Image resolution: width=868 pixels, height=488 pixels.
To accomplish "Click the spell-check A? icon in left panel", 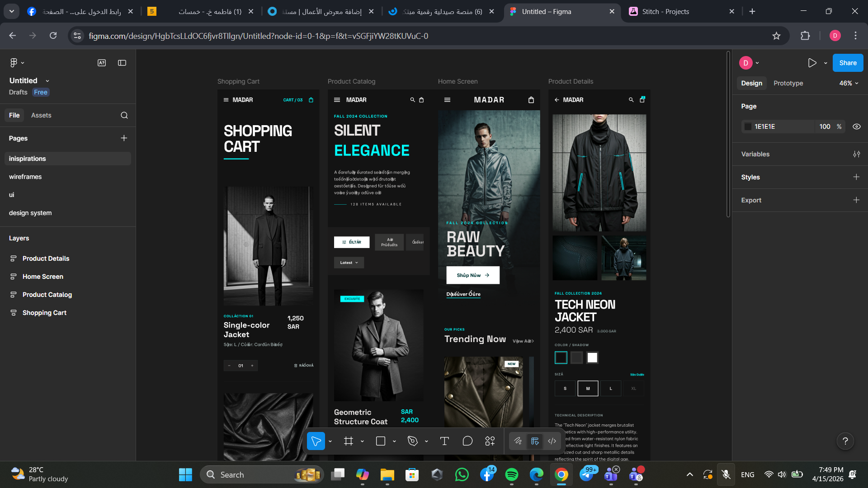I will click(102, 63).
